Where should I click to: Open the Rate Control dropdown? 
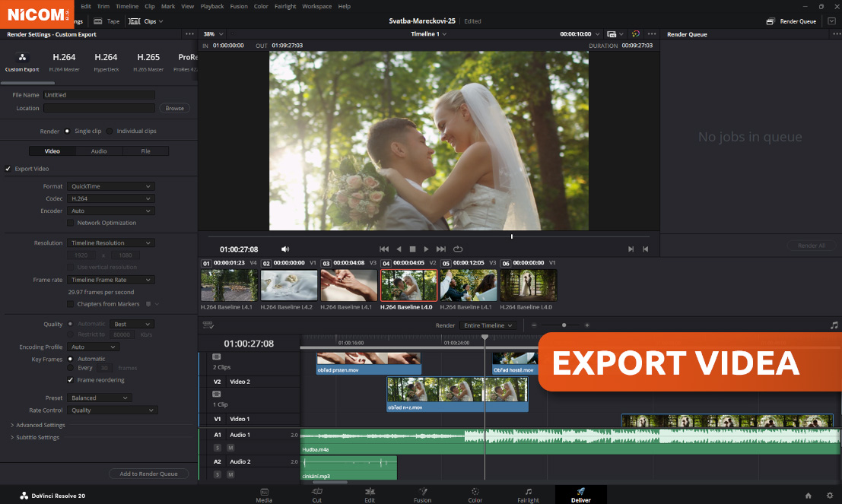[x=112, y=410]
